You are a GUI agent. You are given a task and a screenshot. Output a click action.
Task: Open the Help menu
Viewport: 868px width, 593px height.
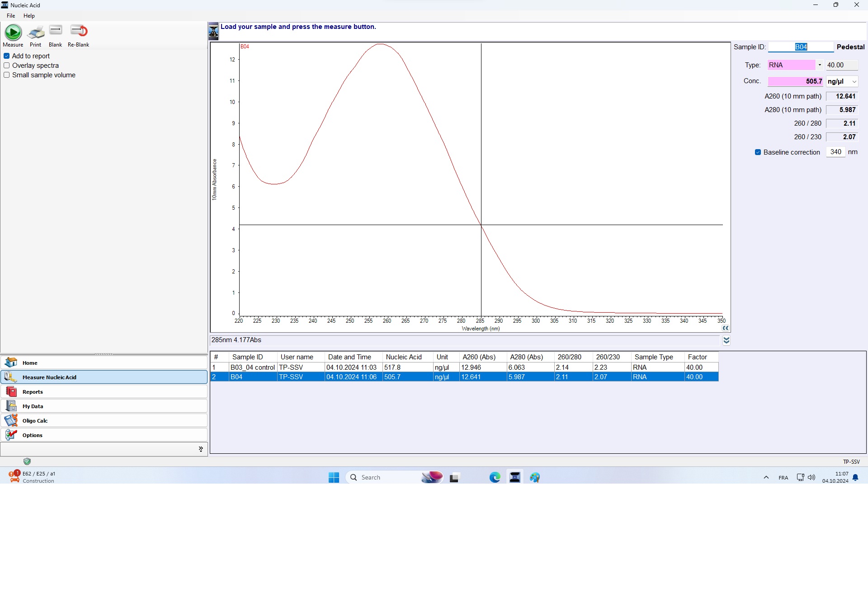click(x=29, y=16)
